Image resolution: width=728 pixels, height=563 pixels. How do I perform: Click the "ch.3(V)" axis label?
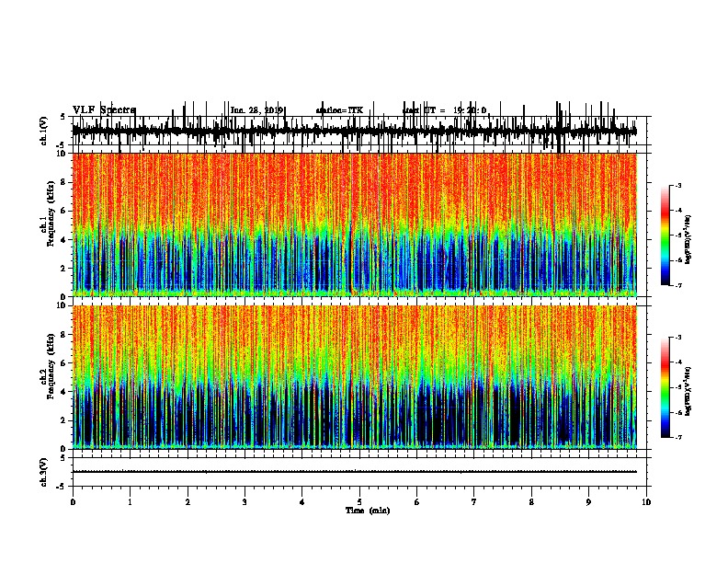tap(44, 473)
